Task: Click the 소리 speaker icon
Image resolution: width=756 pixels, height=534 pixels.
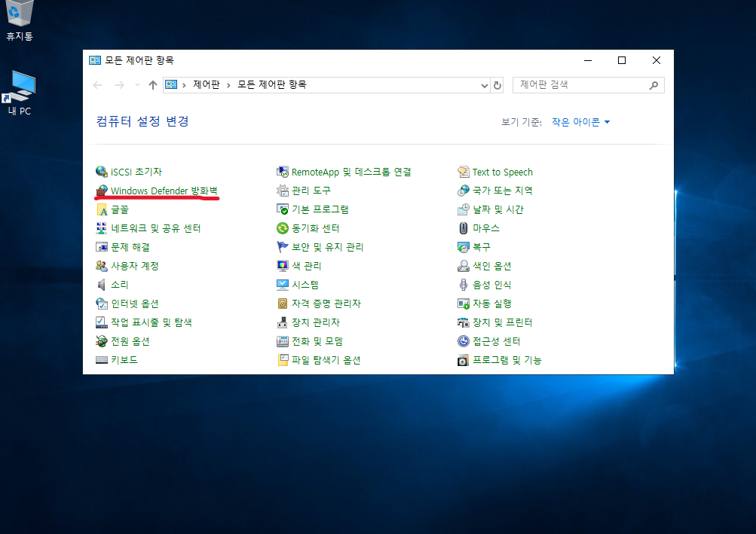Action: click(101, 285)
